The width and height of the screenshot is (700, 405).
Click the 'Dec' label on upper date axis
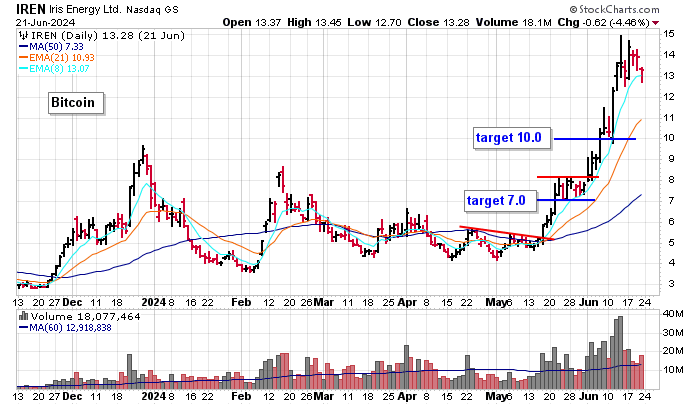(72, 302)
